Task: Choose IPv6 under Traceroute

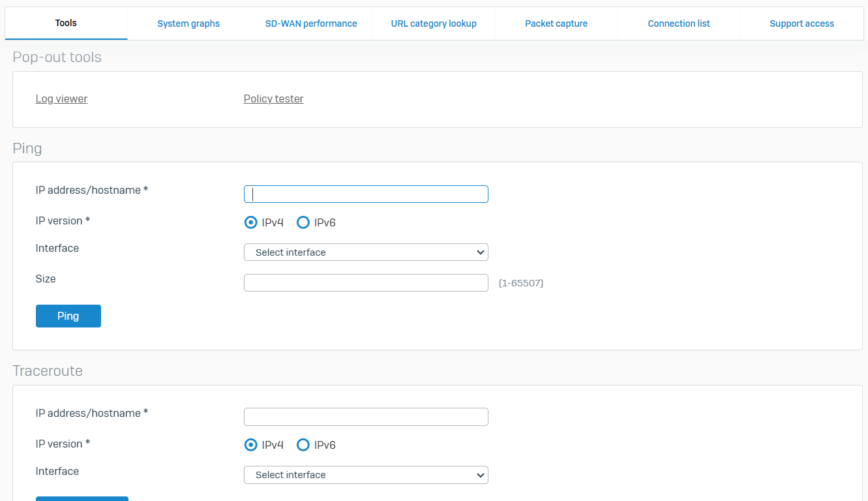Action: pos(303,445)
